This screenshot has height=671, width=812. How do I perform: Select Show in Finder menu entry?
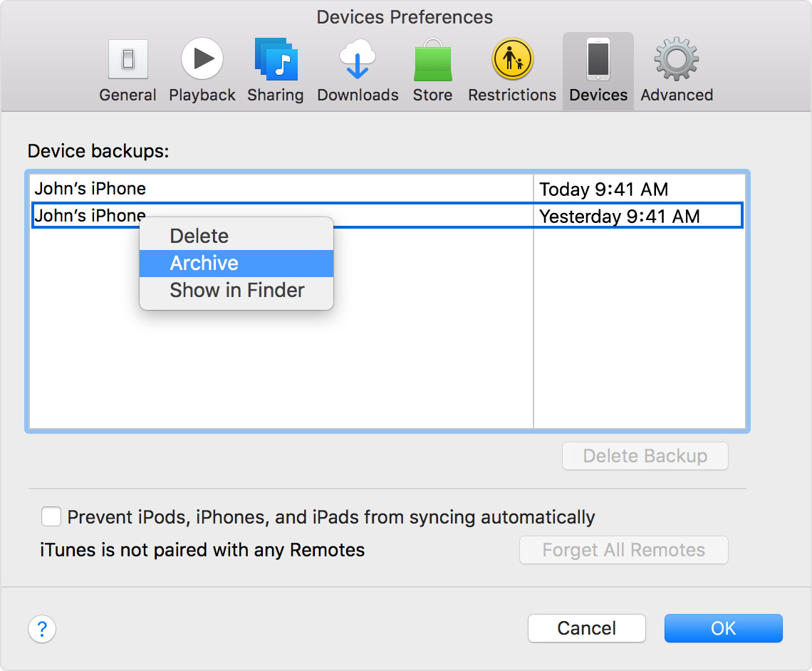pyautogui.click(x=237, y=291)
